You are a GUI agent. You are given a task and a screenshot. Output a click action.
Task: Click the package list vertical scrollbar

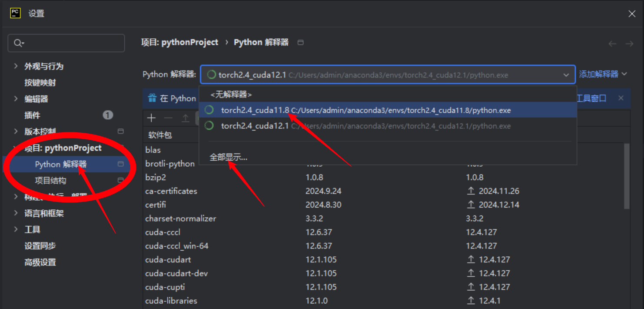[x=626, y=174]
